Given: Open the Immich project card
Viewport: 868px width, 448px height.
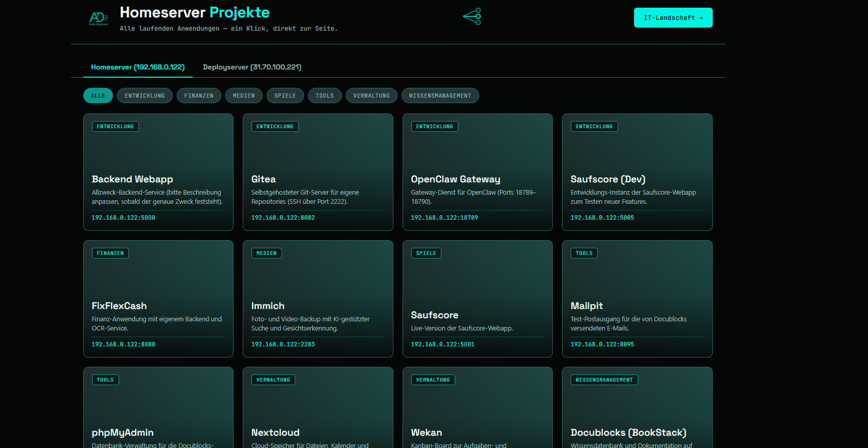Looking at the screenshot, I should (318, 299).
